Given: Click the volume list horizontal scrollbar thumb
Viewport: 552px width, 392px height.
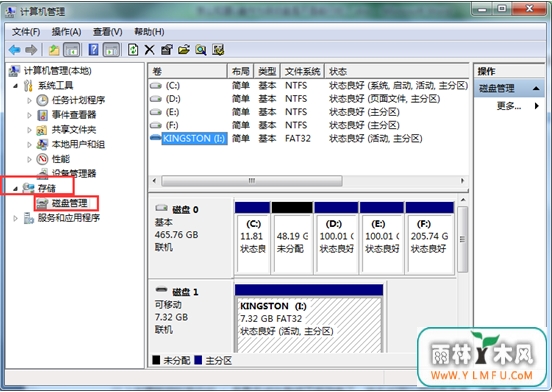Looking at the screenshot, I should (x=252, y=181).
